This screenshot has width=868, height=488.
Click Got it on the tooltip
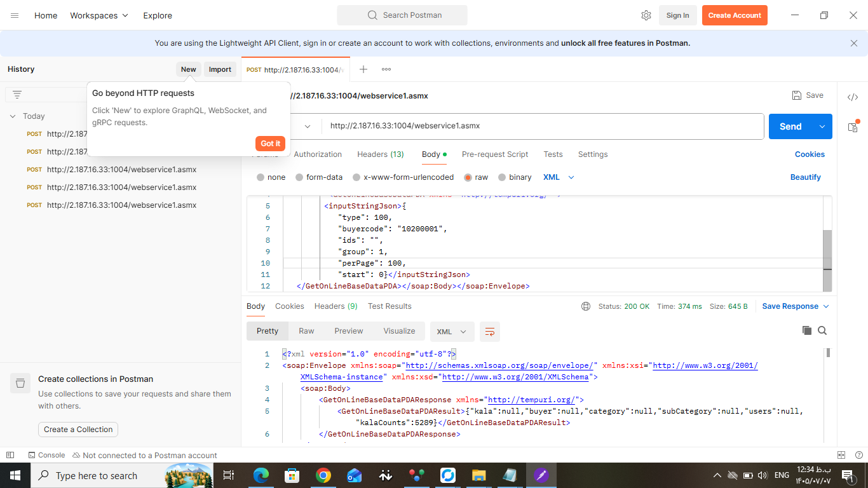point(270,144)
